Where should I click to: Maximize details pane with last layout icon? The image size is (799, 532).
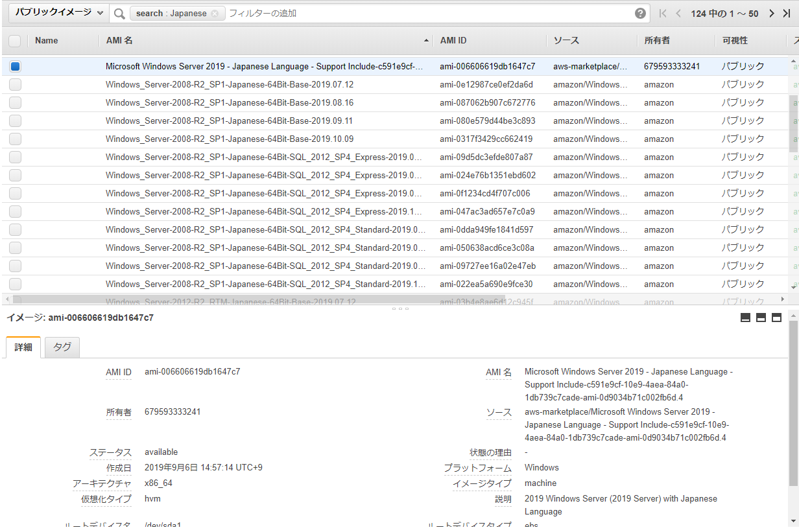point(776,318)
